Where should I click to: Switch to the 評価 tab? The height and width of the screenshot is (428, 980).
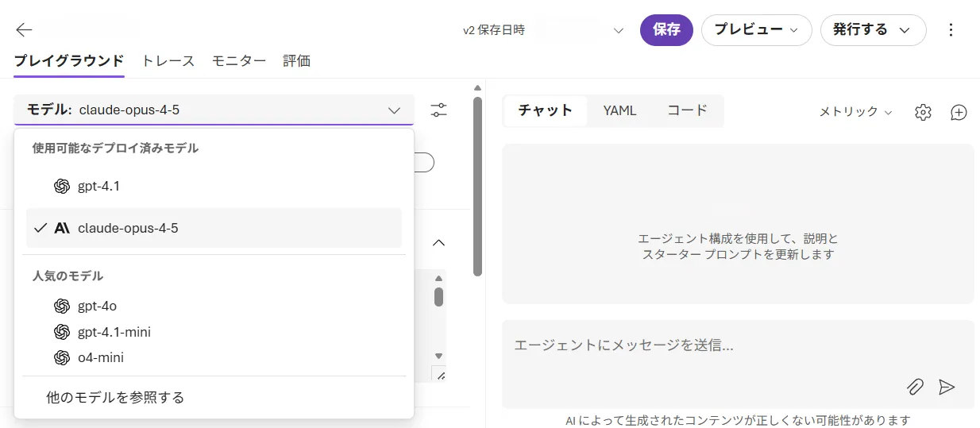[x=297, y=60]
